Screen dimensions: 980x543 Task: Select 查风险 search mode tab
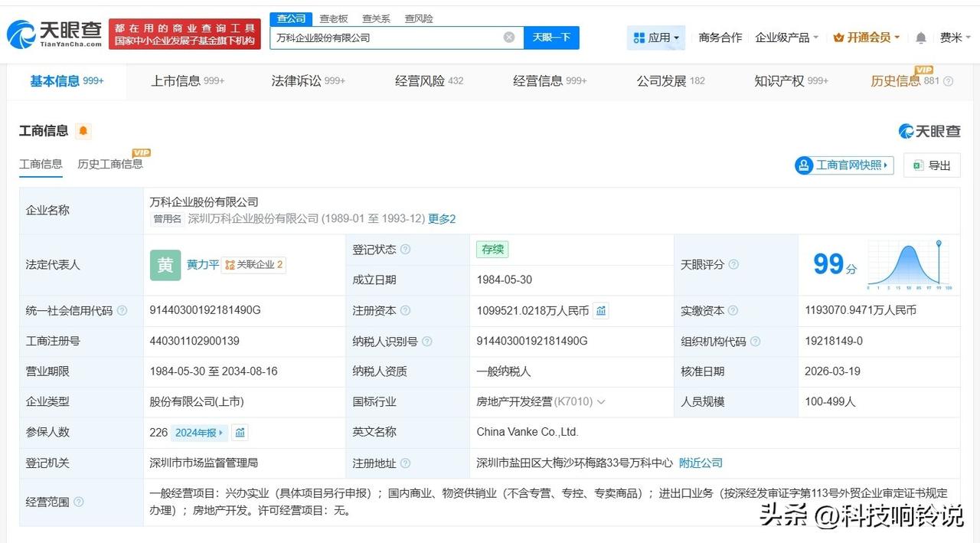coord(418,18)
